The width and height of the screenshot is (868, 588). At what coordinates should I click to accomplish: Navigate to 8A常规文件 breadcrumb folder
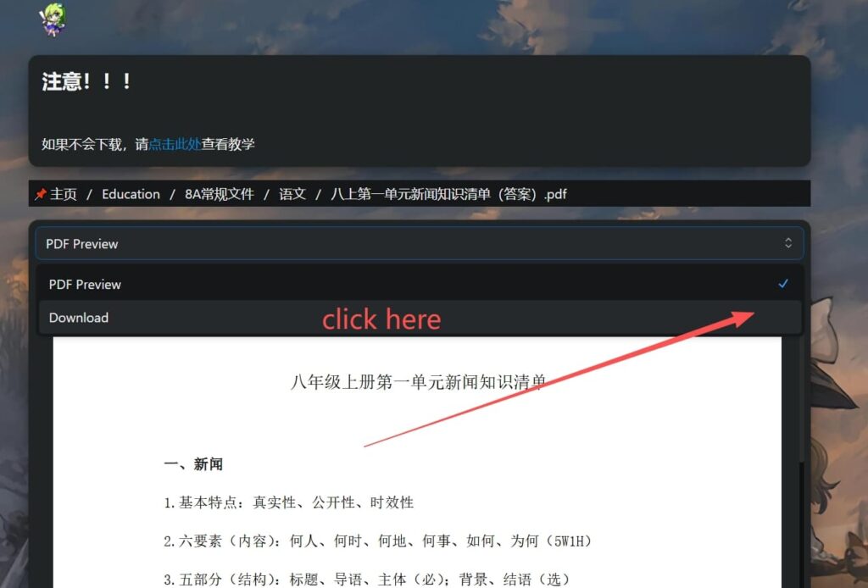point(220,194)
